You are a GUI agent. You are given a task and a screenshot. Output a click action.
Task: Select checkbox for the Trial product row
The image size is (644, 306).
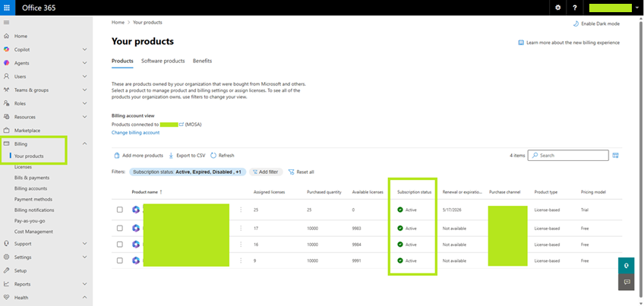pyautogui.click(x=119, y=210)
